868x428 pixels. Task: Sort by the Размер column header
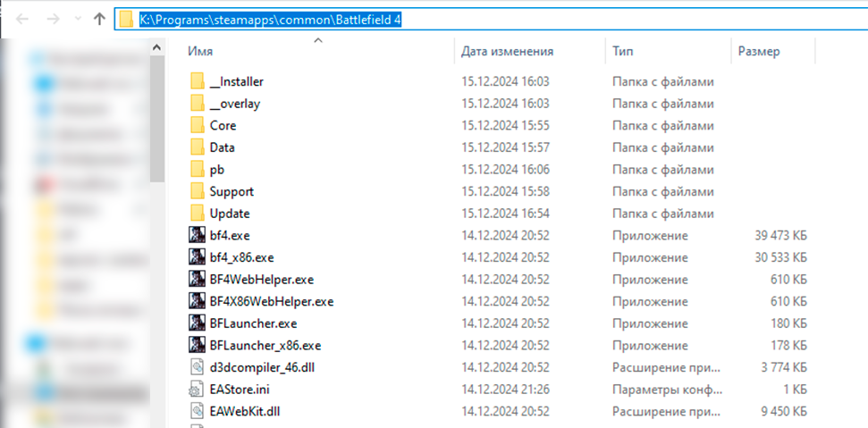759,52
